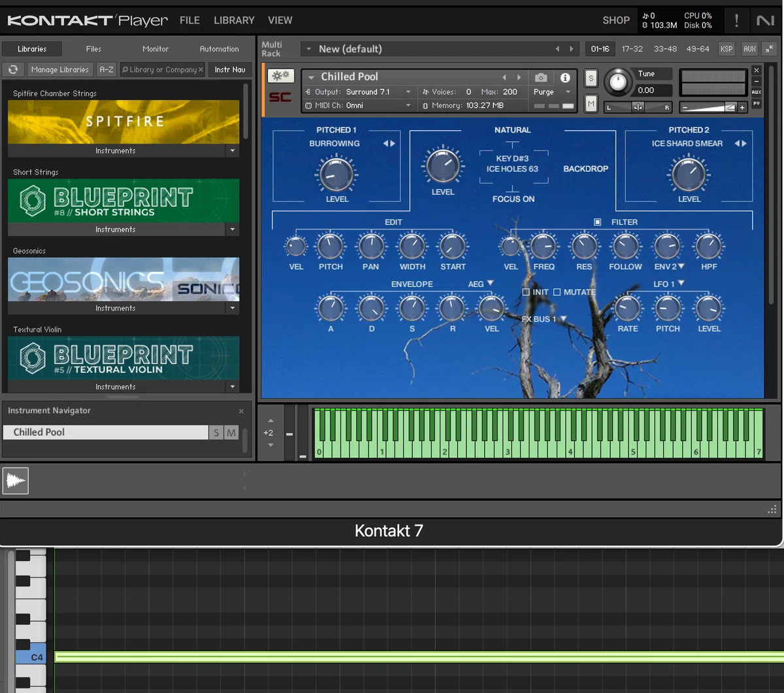Open the LIBRARY menu
The height and width of the screenshot is (693, 784).
(x=234, y=20)
